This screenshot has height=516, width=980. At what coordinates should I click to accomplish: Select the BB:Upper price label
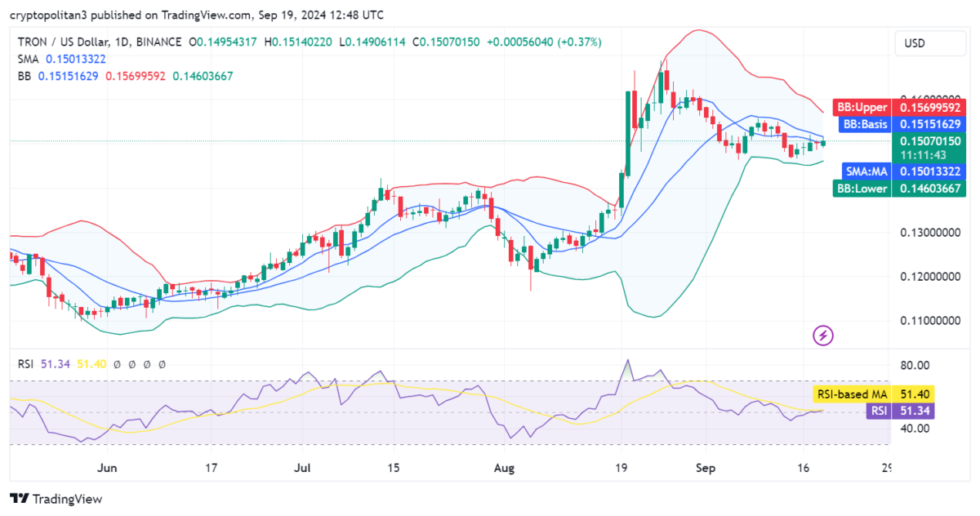(x=898, y=107)
